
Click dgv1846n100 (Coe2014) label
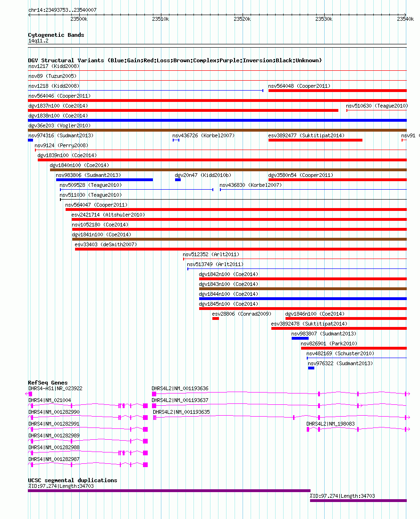click(315, 314)
